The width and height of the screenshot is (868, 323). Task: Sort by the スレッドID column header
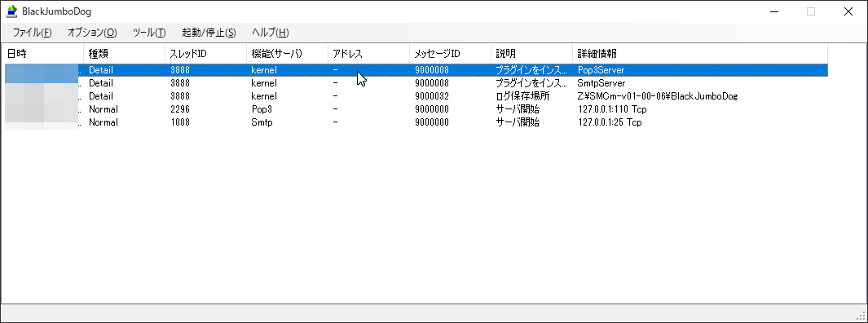tap(206, 54)
